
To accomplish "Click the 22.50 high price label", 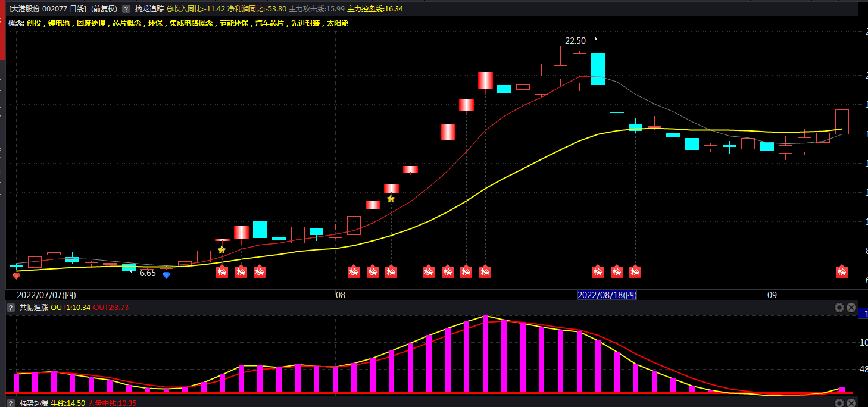I will click(575, 40).
